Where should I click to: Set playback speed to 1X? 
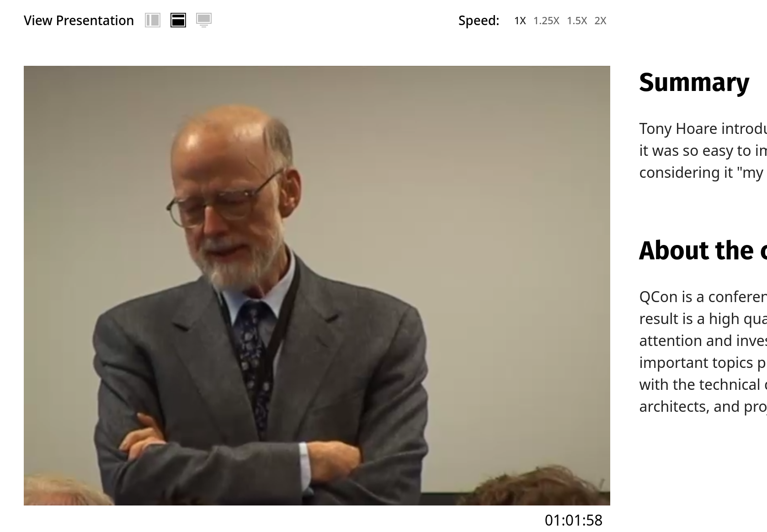(x=520, y=21)
